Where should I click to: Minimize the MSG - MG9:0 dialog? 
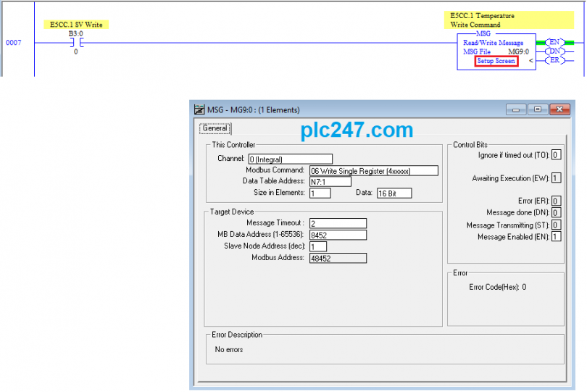click(x=516, y=109)
